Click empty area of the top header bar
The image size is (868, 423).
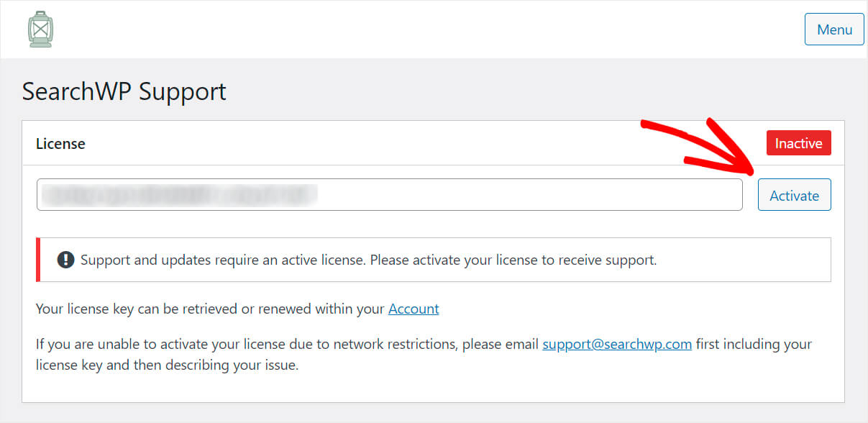[431, 29]
